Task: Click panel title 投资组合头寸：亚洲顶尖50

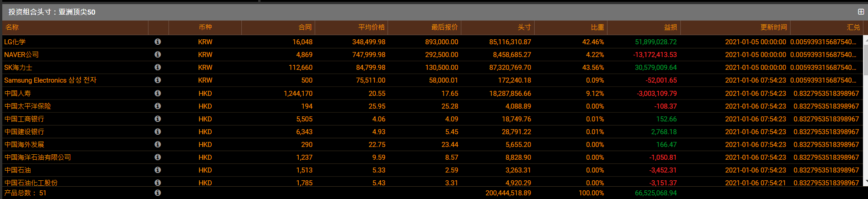Action: [52, 12]
